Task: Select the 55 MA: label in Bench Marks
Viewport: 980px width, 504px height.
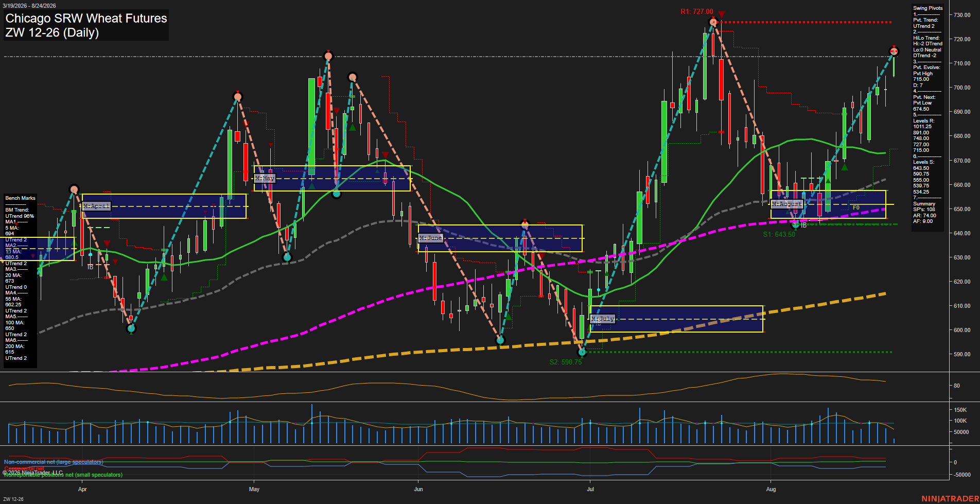Action: tap(13, 299)
